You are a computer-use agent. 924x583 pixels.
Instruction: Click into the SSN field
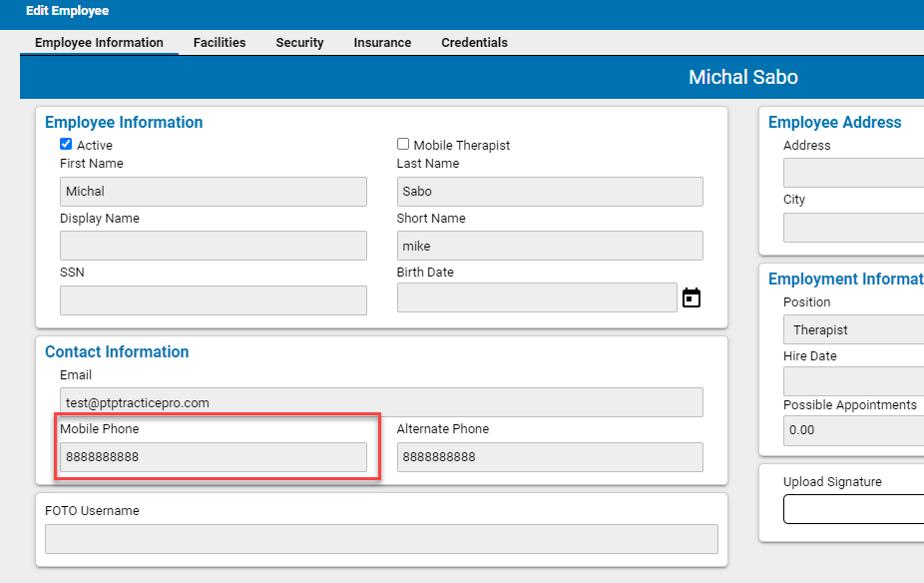click(213, 299)
